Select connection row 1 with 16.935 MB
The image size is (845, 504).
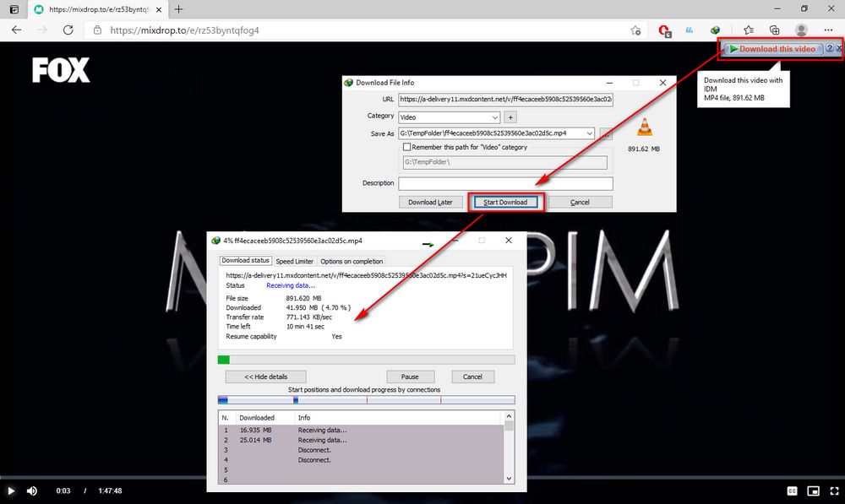(x=361, y=431)
